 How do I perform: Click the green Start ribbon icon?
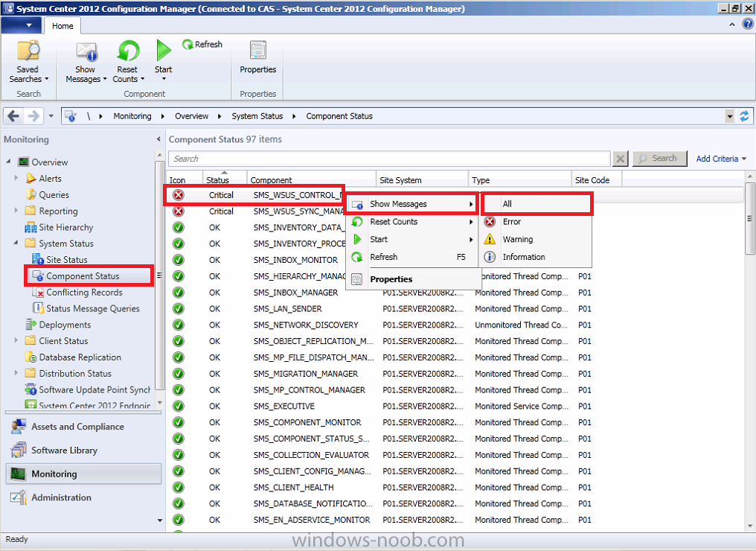[164, 50]
